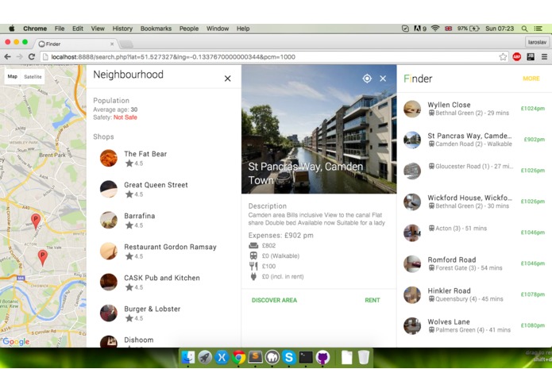552x392 pixels.
Task: Switch map to Satellite view
Action: point(33,77)
